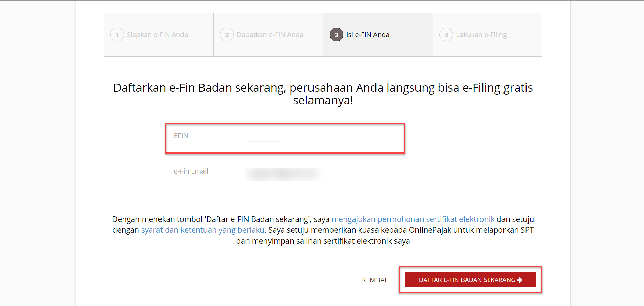This screenshot has width=644, height=306.
Task: Click the dark step 3 number circle
Action: click(x=336, y=35)
